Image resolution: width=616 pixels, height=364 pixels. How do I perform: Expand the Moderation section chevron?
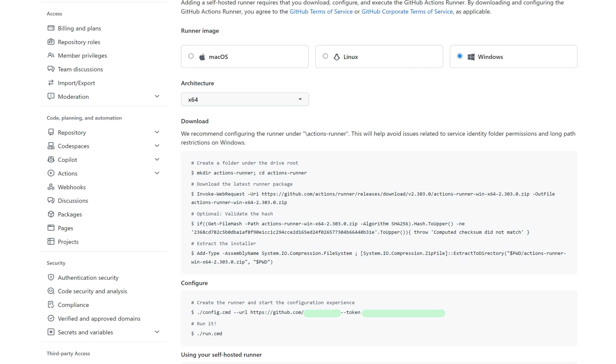click(157, 96)
